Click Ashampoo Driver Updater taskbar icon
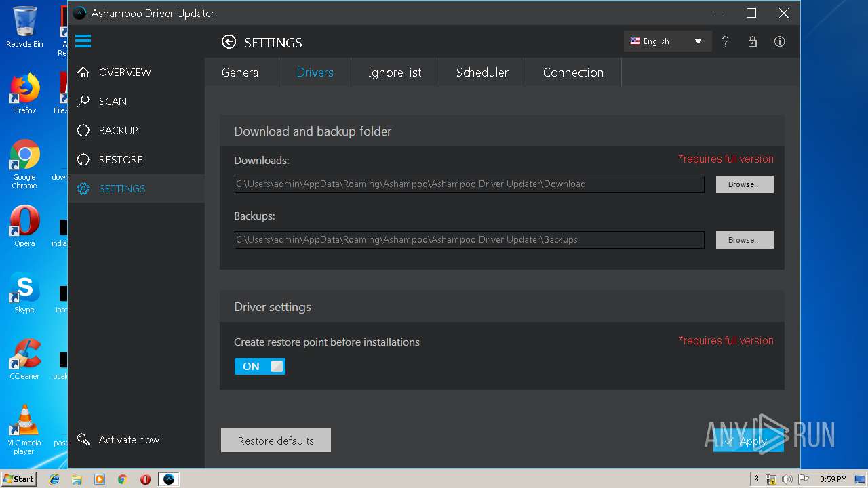Image resolution: width=868 pixels, height=488 pixels. (169, 479)
